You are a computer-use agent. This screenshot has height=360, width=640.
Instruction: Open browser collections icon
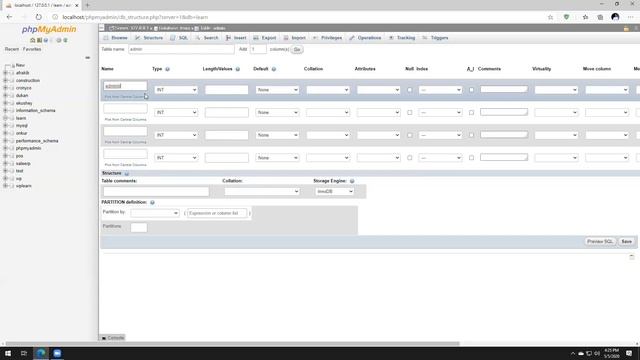point(600,17)
